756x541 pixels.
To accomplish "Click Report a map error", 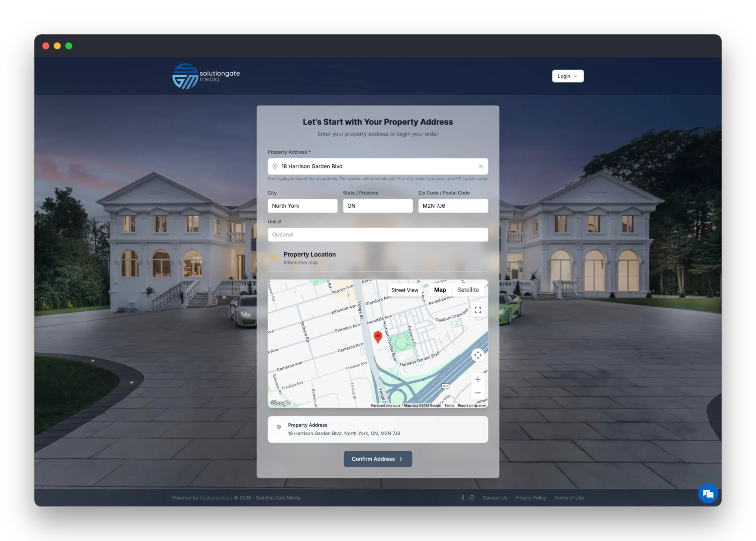I will pyautogui.click(x=472, y=405).
